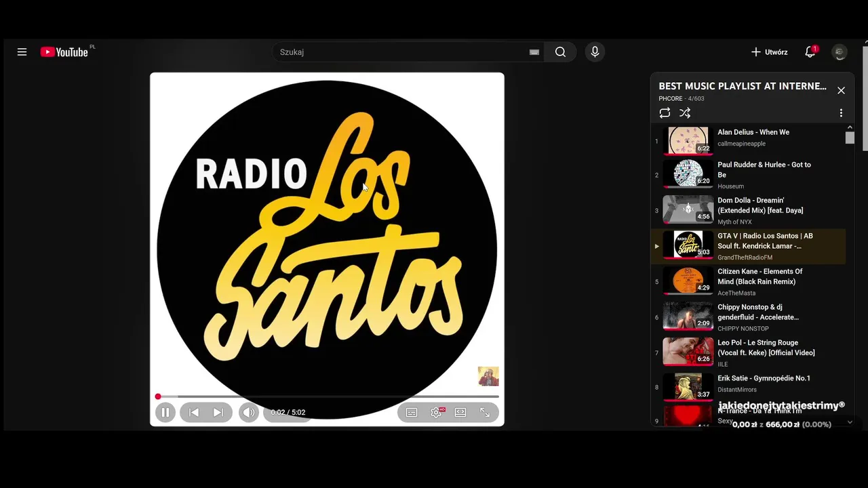Pause the video
868x488 pixels.
click(x=165, y=412)
